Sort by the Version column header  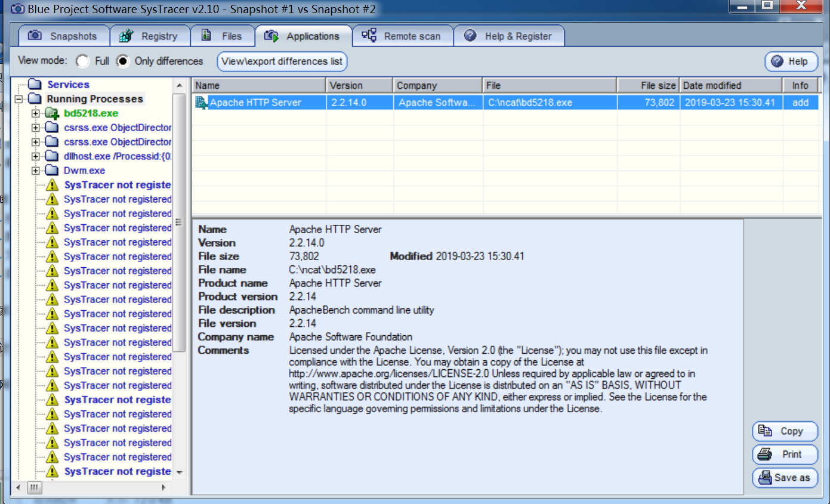coord(359,85)
